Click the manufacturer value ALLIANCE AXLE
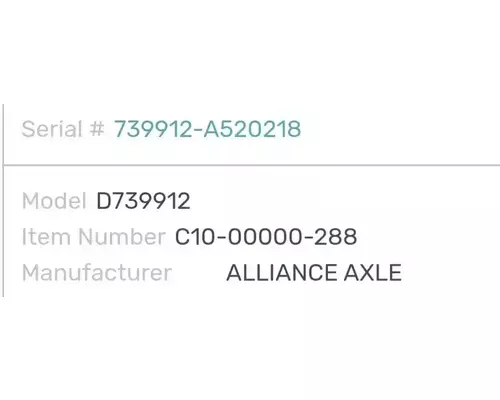 pyautogui.click(x=314, y=273)
